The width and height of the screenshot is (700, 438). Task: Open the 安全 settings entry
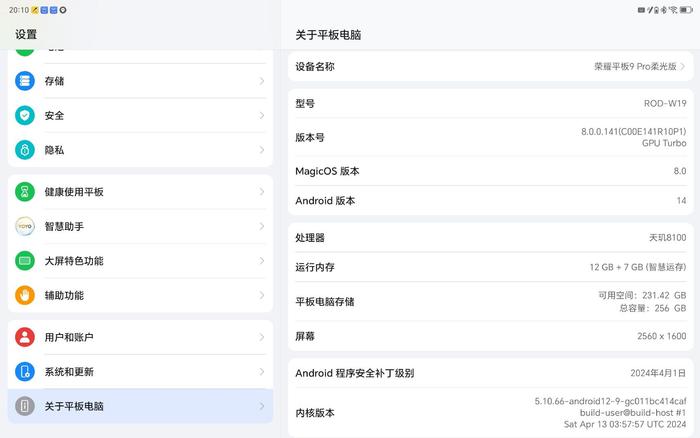tap(140, 115)
